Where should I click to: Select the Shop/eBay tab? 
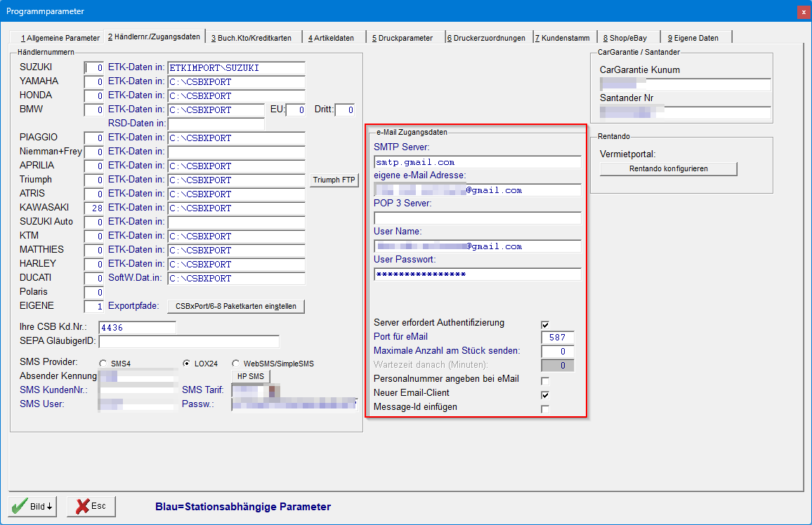626,38
